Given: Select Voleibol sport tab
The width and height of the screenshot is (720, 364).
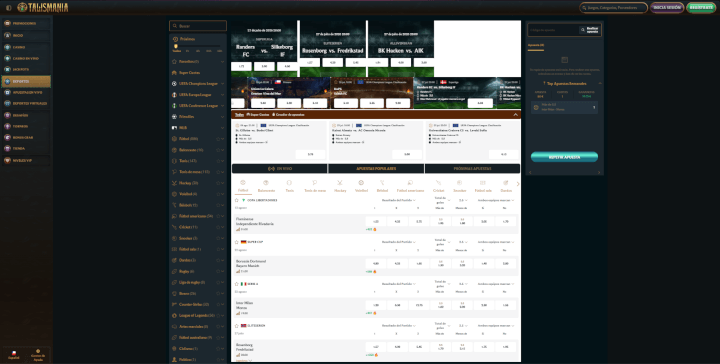Looking at the screenshot, I should coord(361,186).
